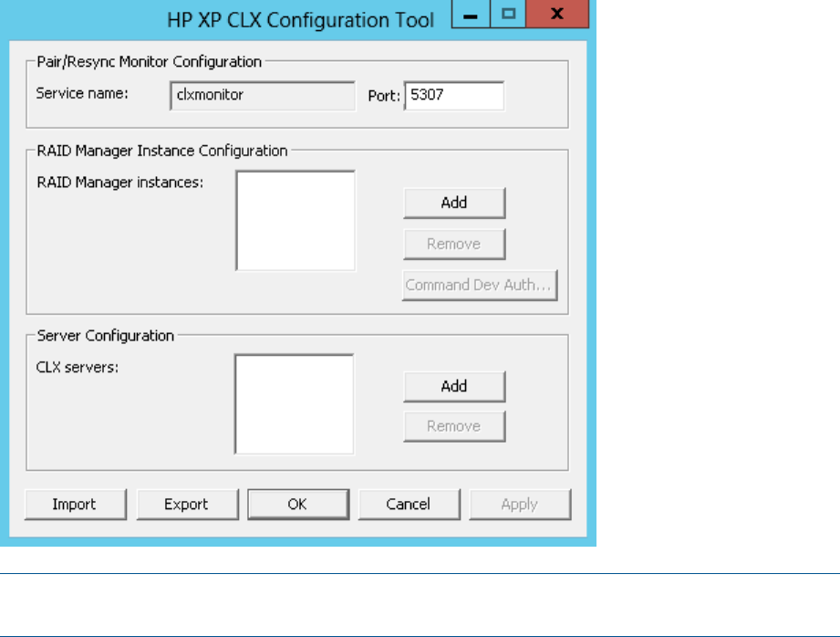Click Remove in Server Configuration
Screen dimensions: 840x637
454,426
